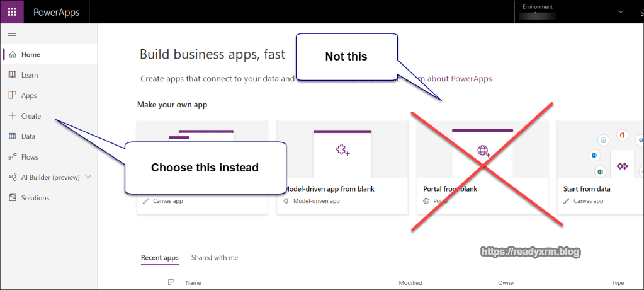644x290 pixels.
Task: Open the Data table icon
Action: [13, 136]
